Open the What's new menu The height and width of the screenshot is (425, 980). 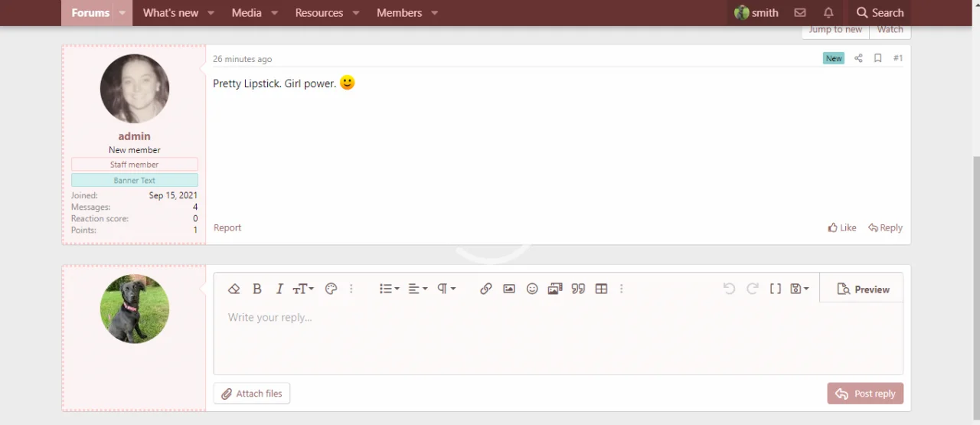click(171, 13)
